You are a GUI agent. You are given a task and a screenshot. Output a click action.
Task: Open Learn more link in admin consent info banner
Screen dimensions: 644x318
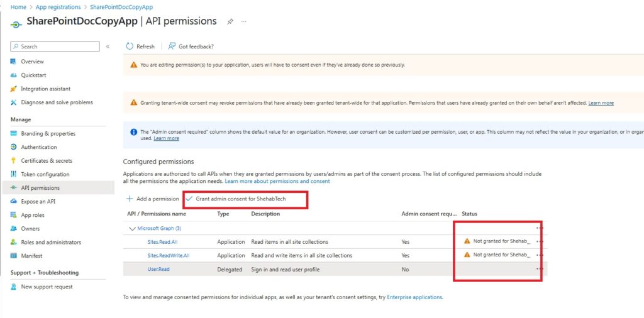pyautogui.click(x=166, y=139)
